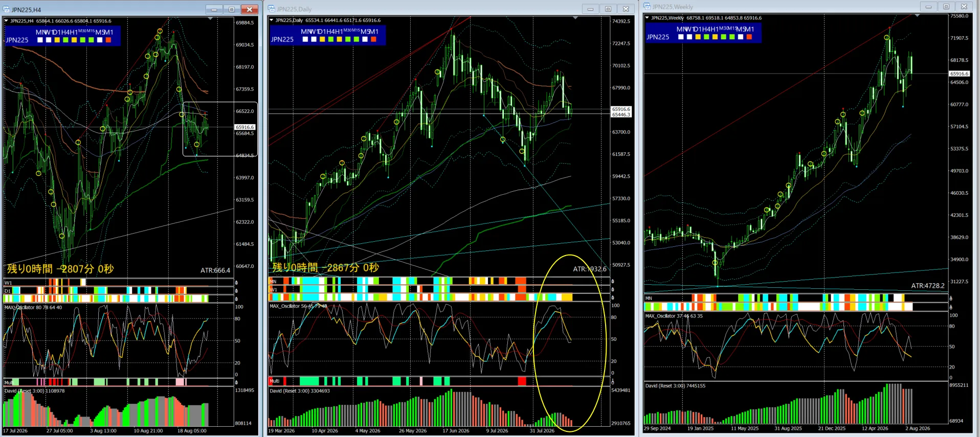This screenshot has width=980, height=437.
Task: Click the David (Reset 3:00) 7445155 label
Action: (675, 386)
